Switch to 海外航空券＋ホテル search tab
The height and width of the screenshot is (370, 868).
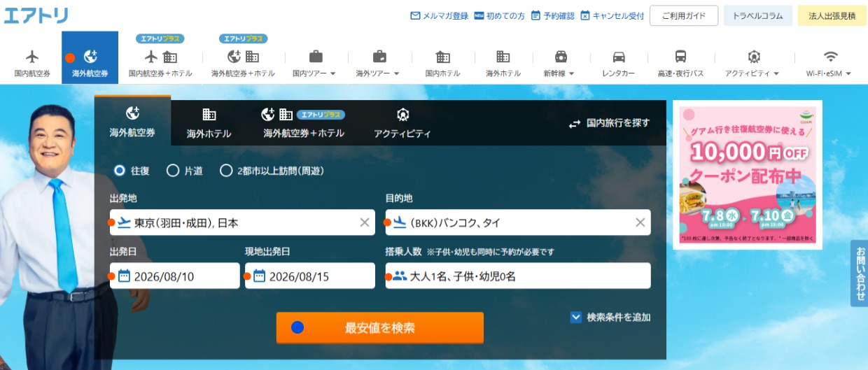click(304, 123)
